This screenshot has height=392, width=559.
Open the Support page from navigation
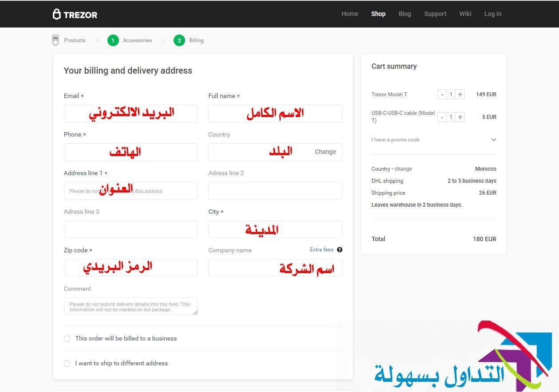tap(435, 14)
